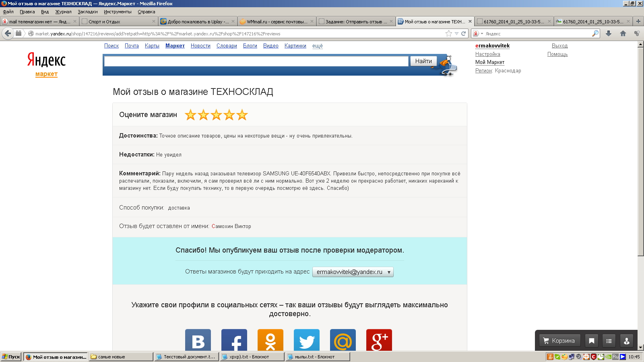The width and height of the screenshot is (644, 362).
Task: Open the user profile icon in floating panel
Action: coord(627,341)
